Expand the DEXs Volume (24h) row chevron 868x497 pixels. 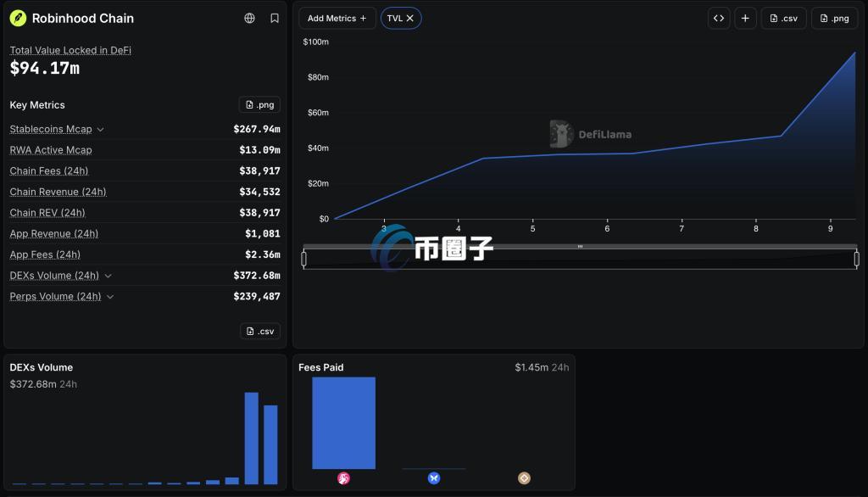108,276
